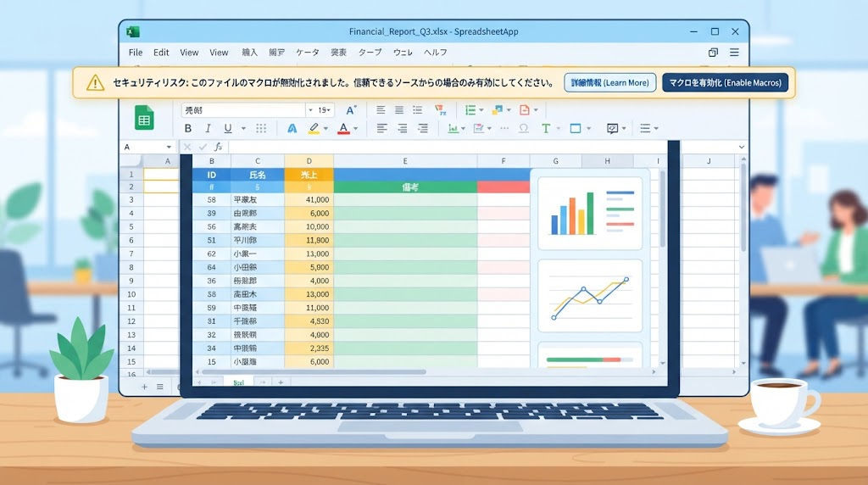The height and width of the screenshot is (485, 868).
Task: Insert a symbol with the omega icon
Action: (x=524, y=128)
